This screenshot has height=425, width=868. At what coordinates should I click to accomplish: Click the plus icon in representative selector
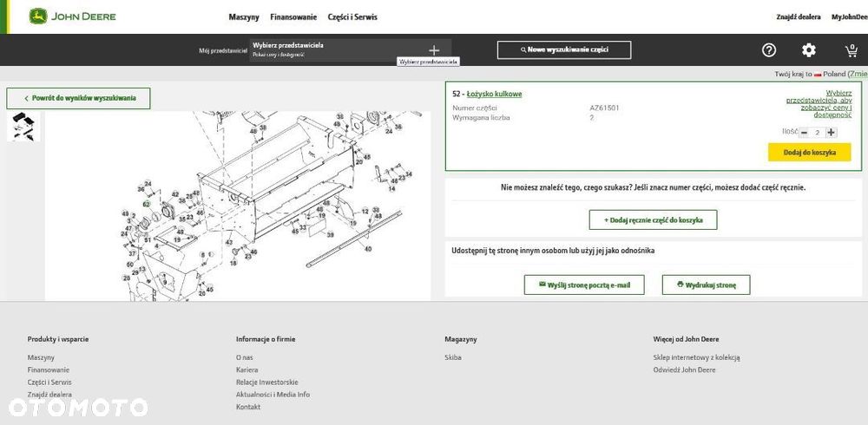[434, 50]
